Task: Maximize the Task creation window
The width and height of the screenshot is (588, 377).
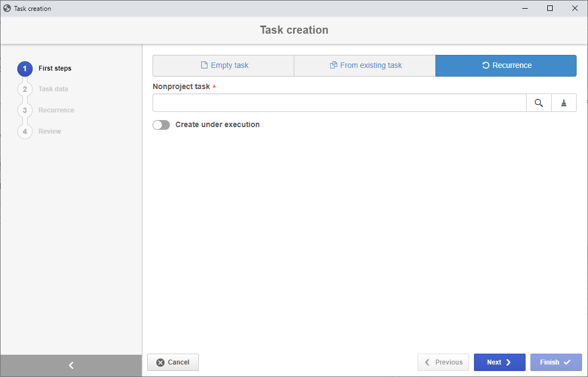Action: [550, 8]
